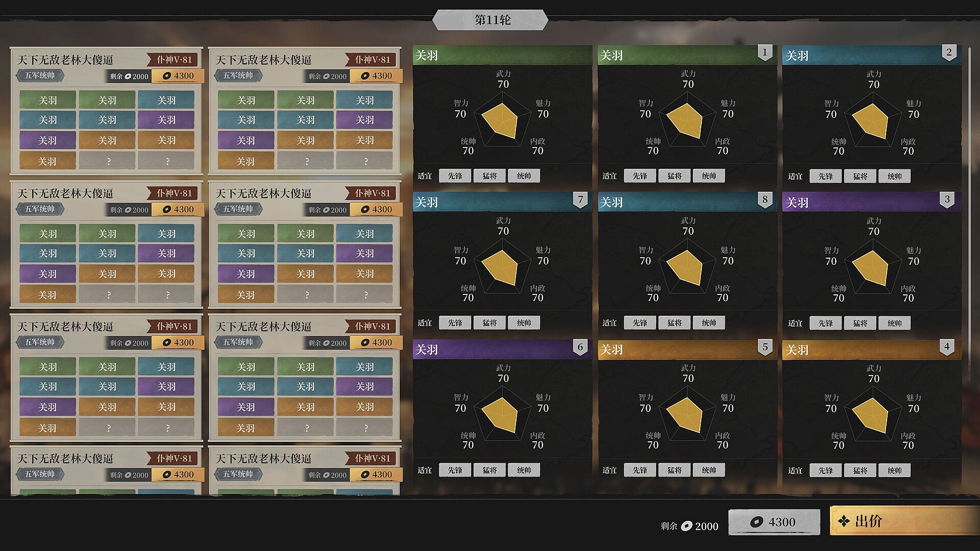Pick the 先锋 tag on card 7

click(455, 322)
